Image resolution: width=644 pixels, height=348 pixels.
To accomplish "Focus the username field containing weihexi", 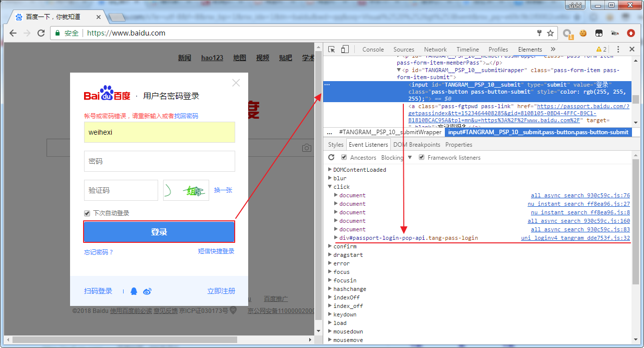I will point(159,132).
